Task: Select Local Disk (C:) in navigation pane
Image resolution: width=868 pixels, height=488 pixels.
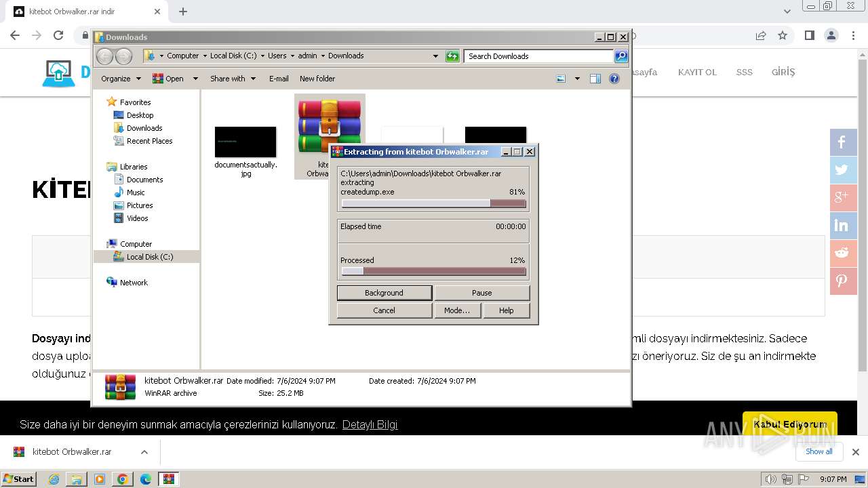Action: 149,257
